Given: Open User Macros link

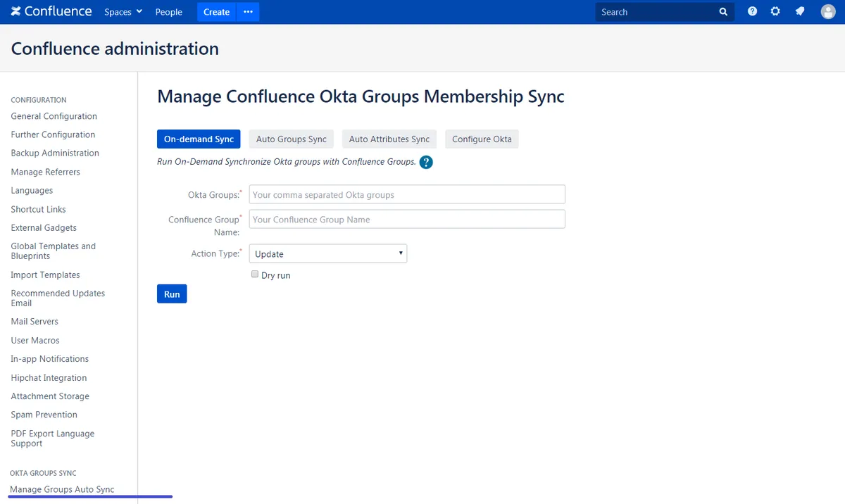Looking at the screenshot, I should click(x=35, y=340).
